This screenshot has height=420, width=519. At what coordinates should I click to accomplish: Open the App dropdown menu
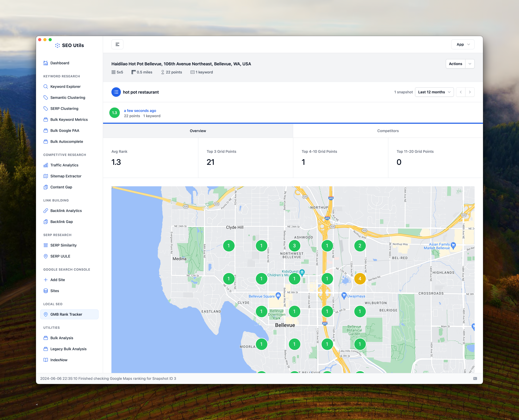(x=463, y=45)
